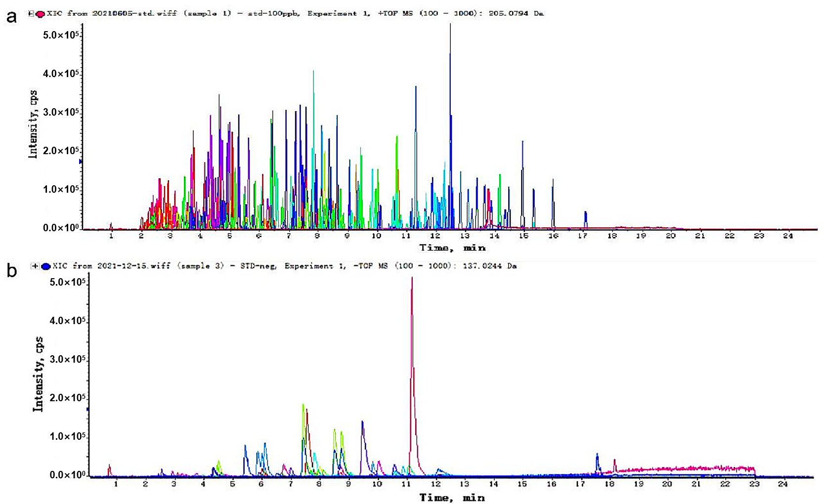Click the 'Time, min' axis label in panel a
Image resolution: width=830 pixels, height=504 pixels.
[452, 248]
